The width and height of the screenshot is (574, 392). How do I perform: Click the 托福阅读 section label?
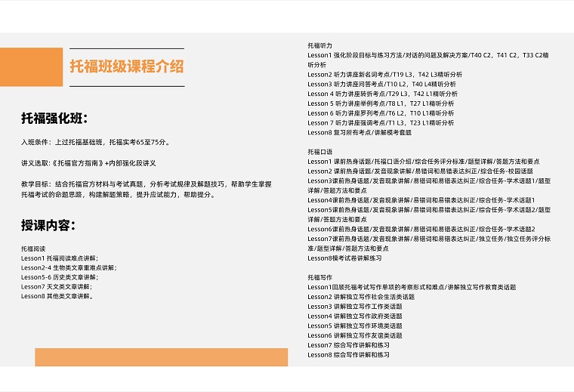33,248
